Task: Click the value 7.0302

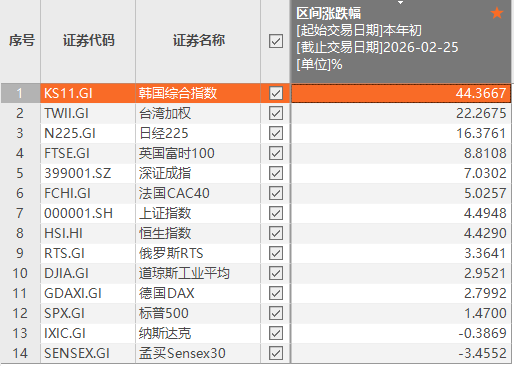Action: click(x=485, y=173)
